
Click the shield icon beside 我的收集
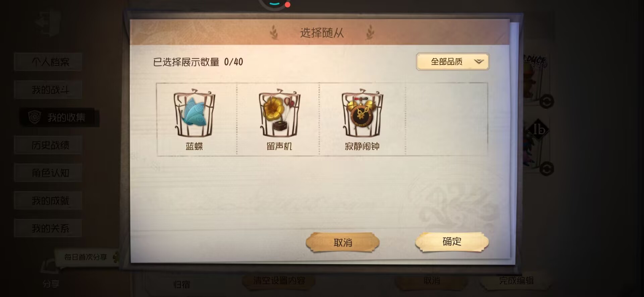pos(35,117)
